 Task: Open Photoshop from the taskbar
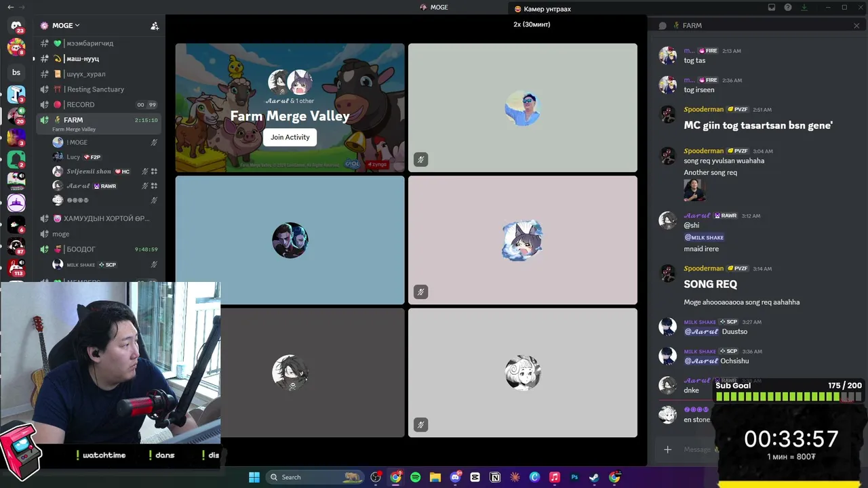(574, 477)
